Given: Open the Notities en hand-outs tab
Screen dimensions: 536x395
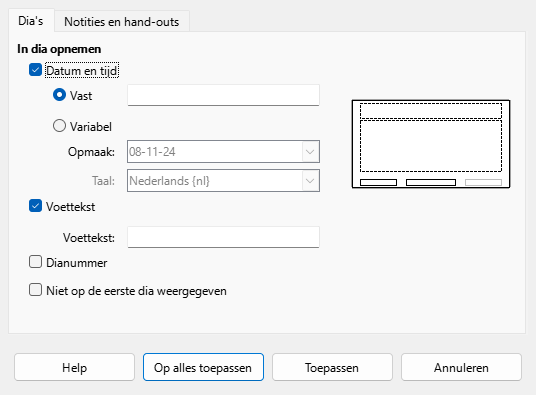Looking at the screenshot, I should point(122,22).
